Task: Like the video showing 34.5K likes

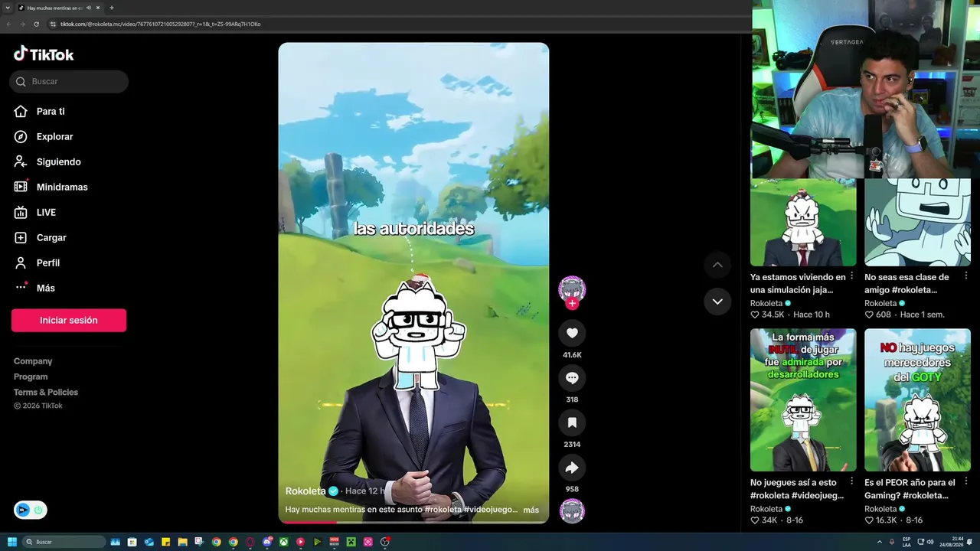Action: coord(755,315)
